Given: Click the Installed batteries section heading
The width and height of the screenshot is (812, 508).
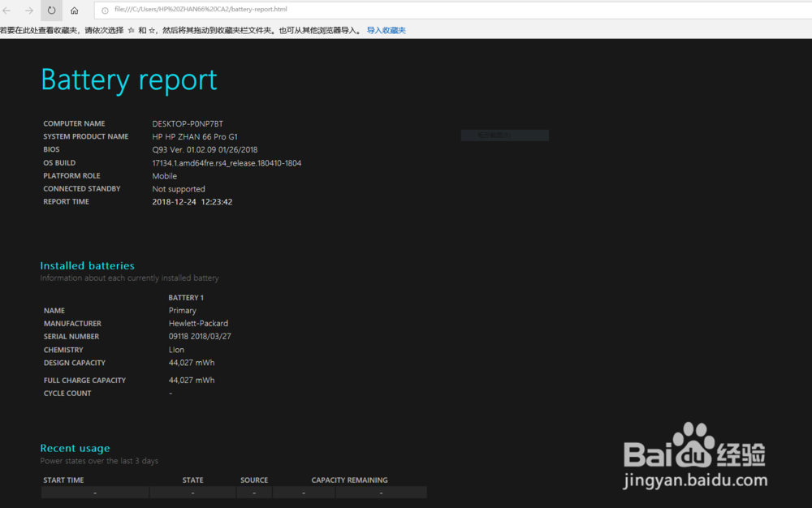Looking at the screenshot, I should tap(88, 265).
